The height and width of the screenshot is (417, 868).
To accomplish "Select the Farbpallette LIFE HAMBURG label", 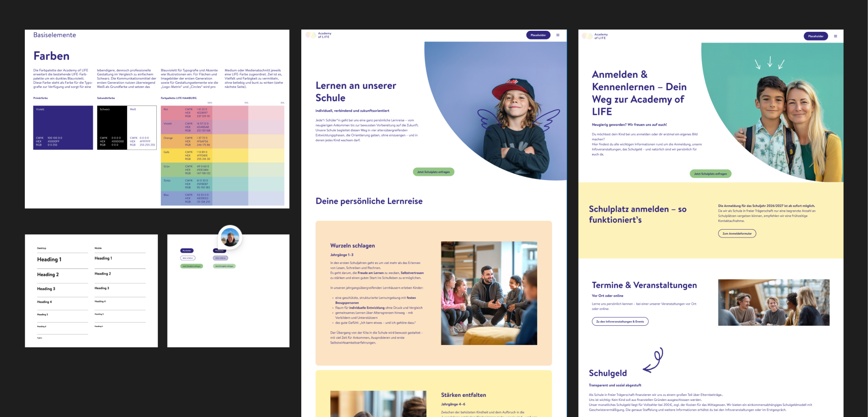I will point(178,98).
